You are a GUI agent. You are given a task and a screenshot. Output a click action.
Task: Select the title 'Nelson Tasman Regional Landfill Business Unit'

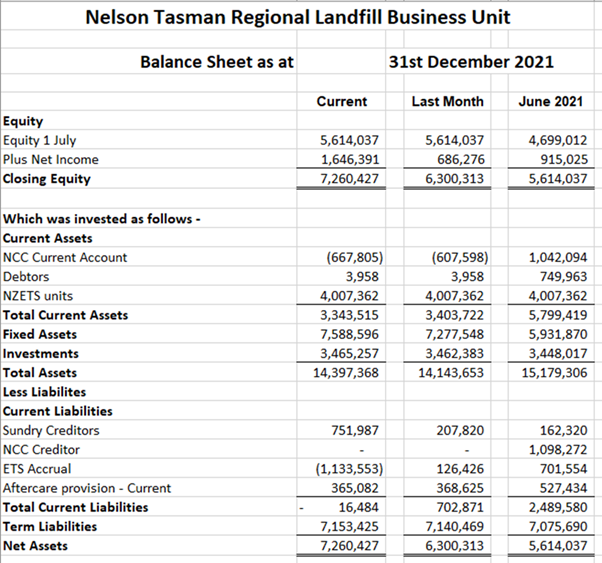[x=298, y=17]
